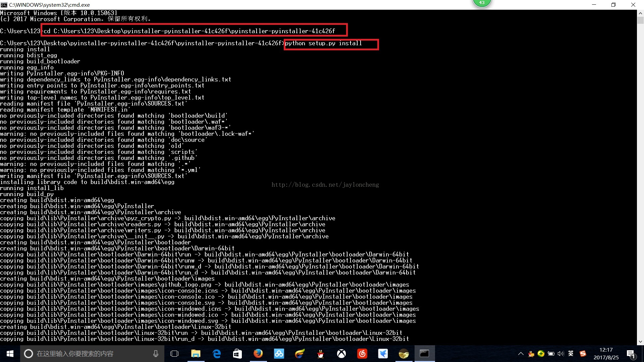The image size is (644, 362).
Task: Click scrollbar down arrow in console
Action: pyautogui.click(x=640, y=342)
